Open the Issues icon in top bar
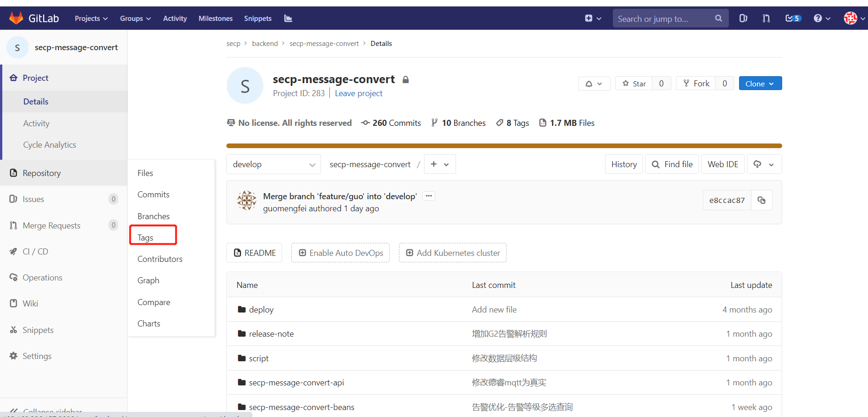 click(743, 18)
